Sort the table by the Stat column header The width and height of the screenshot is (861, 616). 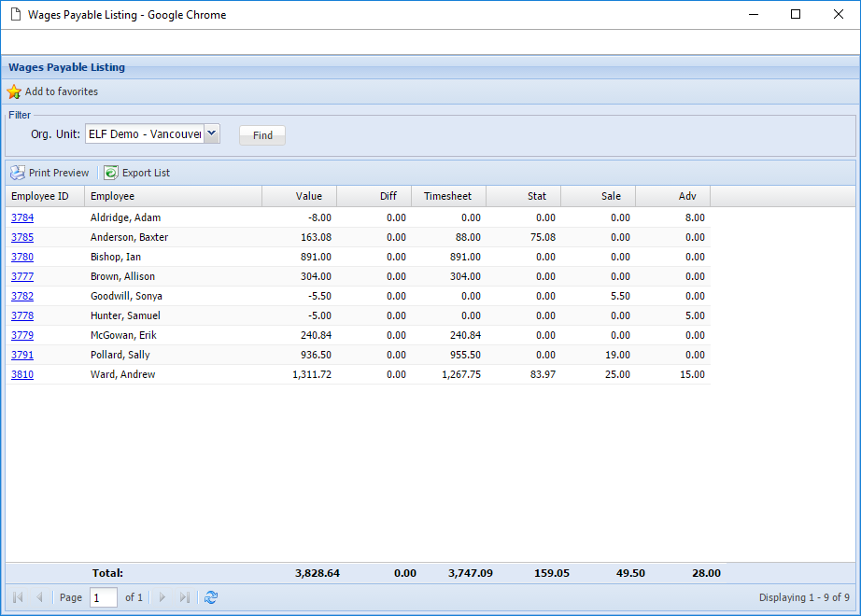[537, 196]
